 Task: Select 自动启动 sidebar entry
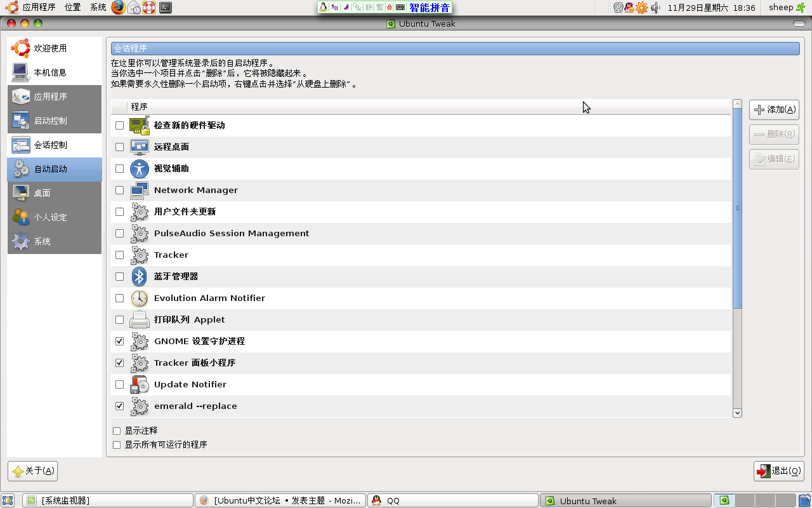pos(55,169)
